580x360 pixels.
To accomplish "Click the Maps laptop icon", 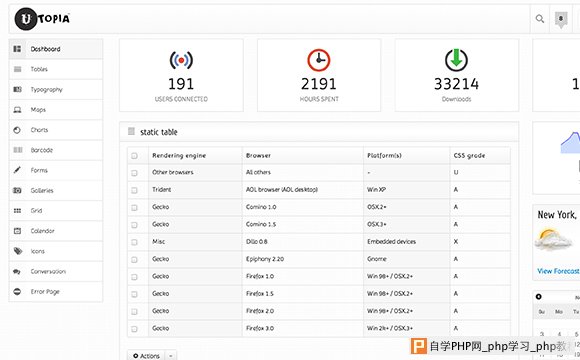I will (x=17, y=110).
